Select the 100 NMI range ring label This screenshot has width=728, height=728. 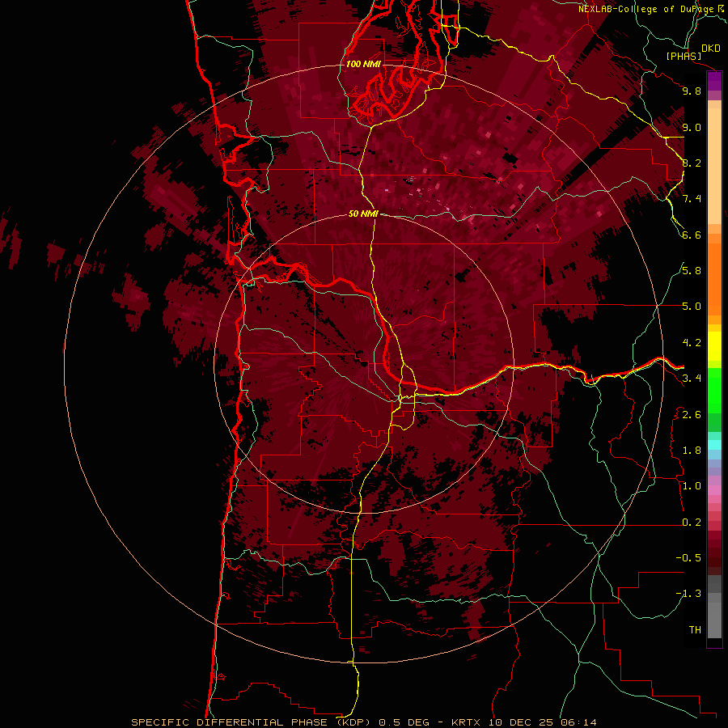point(363,64)
